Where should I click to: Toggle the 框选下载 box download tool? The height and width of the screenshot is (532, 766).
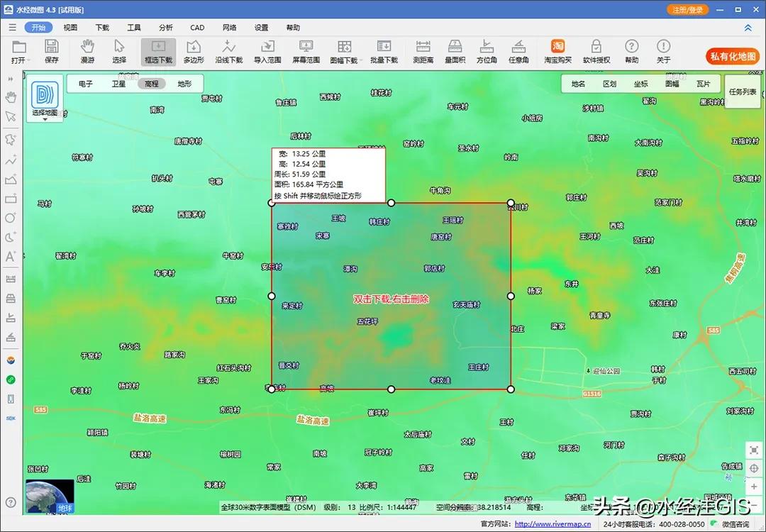pyautogui.click(x=158, y=52)
